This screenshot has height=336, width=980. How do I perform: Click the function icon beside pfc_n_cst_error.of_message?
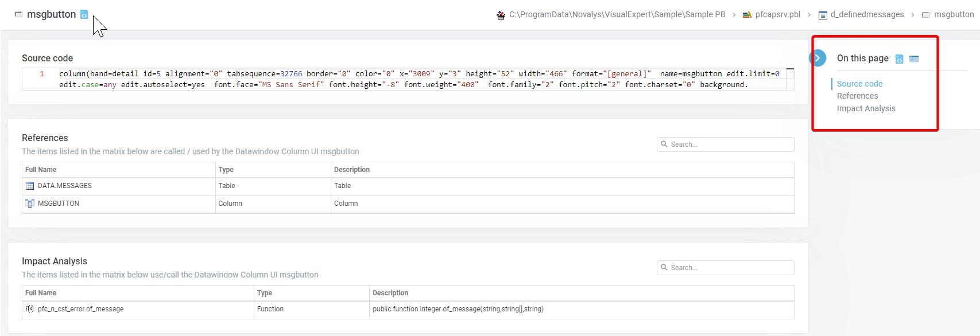point(30,309)
